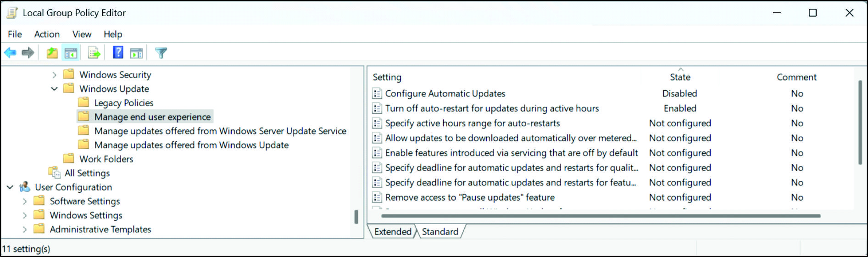
Task: Select the Configure Automatic Updates setting
Action: pyautogui.click(x=445, y=94)
